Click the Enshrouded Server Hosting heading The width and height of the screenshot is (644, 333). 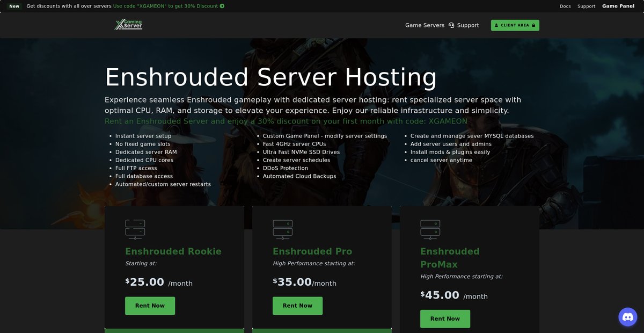(x=270, y=77)
